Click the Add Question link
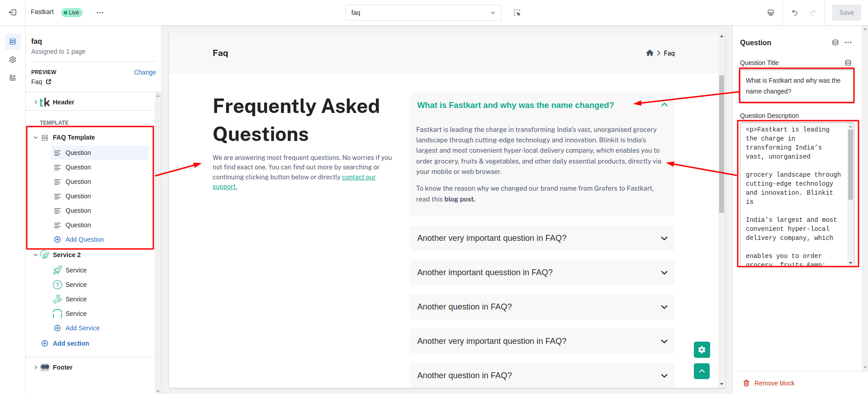Screen dimensions: 868x394 click(84, 239)
